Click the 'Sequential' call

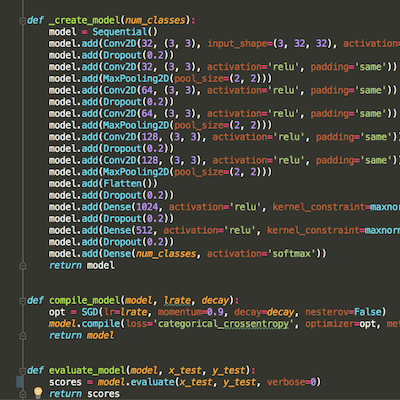click(120, 32)
